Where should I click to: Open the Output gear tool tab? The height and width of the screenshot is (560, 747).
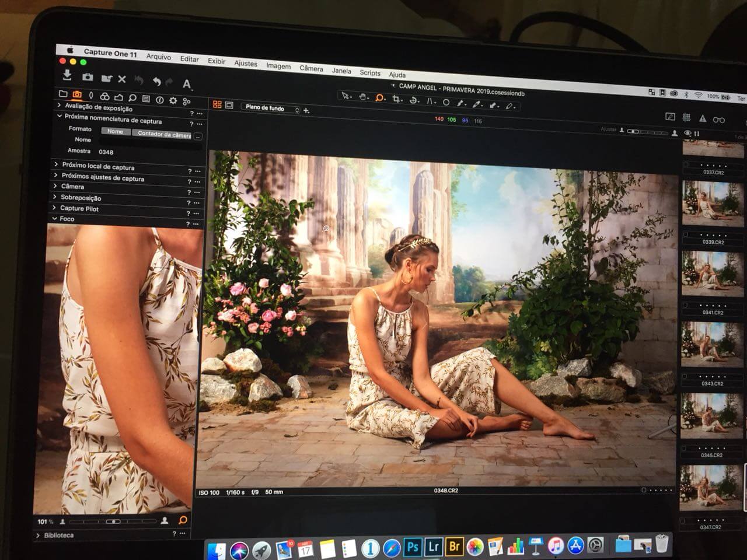pos(173,100)
